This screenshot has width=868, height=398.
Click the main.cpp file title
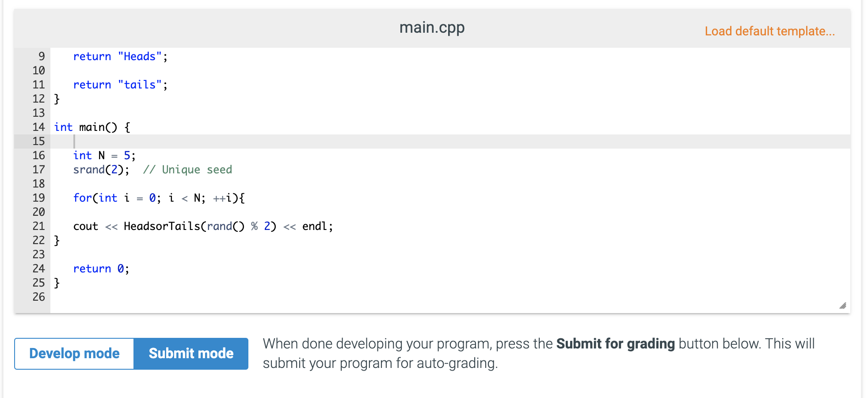pyautogui.click(x=432, y=27)
